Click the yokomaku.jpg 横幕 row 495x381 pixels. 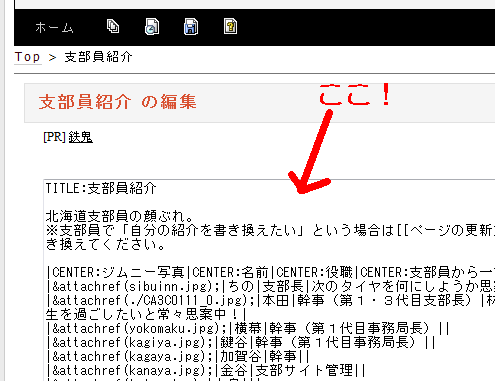248,328
